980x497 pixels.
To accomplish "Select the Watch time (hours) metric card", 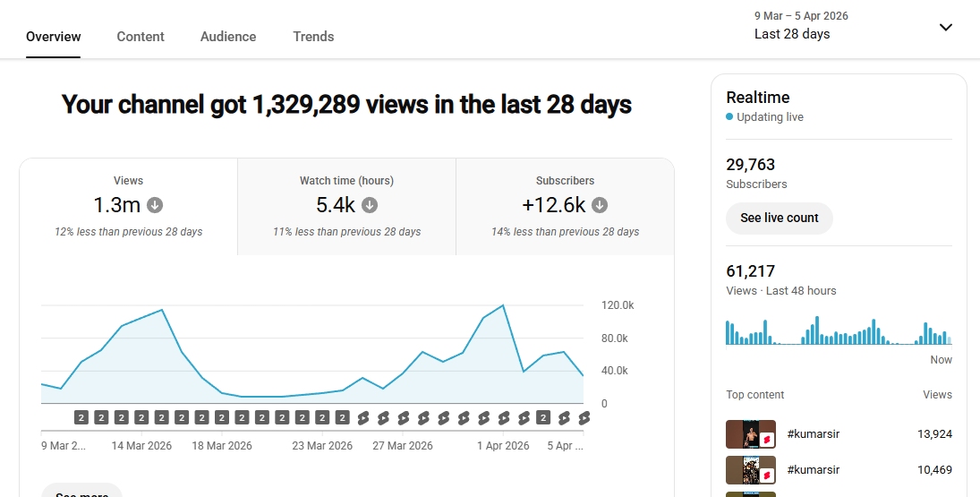I will point(346,207).
